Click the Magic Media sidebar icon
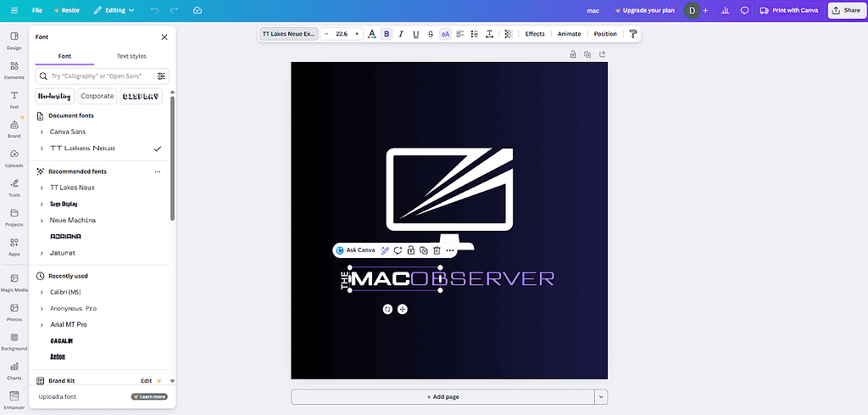Image resolution: width=868 pixels, height=415 pixels. 14,283
